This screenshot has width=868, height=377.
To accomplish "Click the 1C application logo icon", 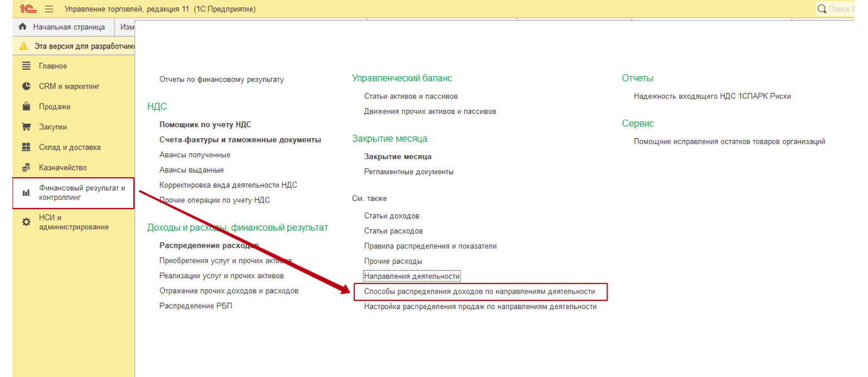I will [28, 9].
